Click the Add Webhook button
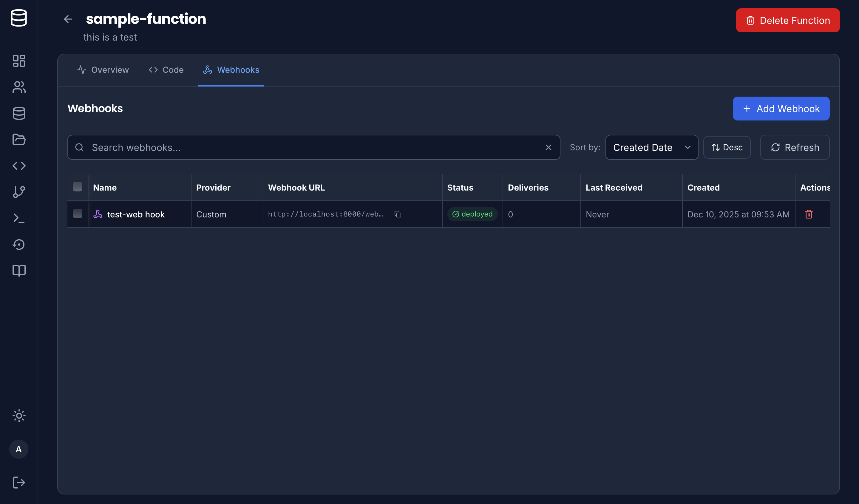 point(781,108)
